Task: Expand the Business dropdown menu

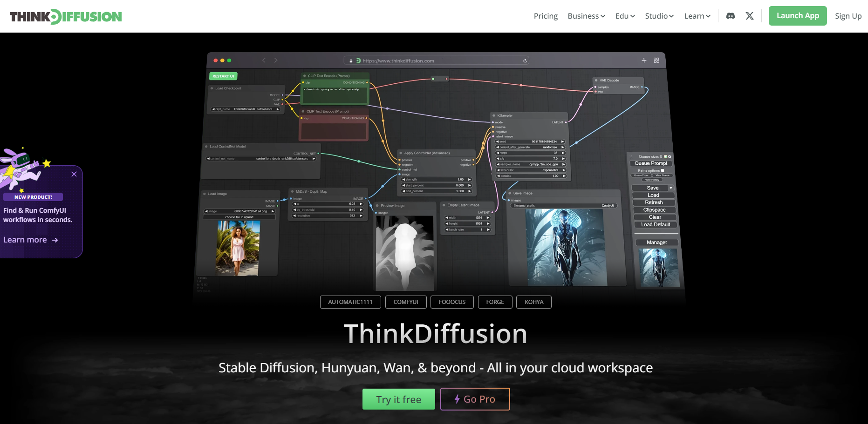Action: pyautogui.click(x=587, y=16)
